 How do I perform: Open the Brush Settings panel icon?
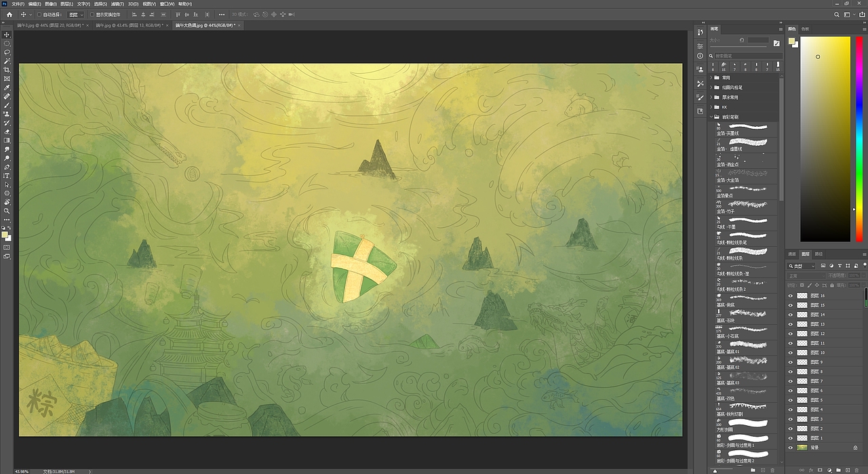(x=701, y=98)
